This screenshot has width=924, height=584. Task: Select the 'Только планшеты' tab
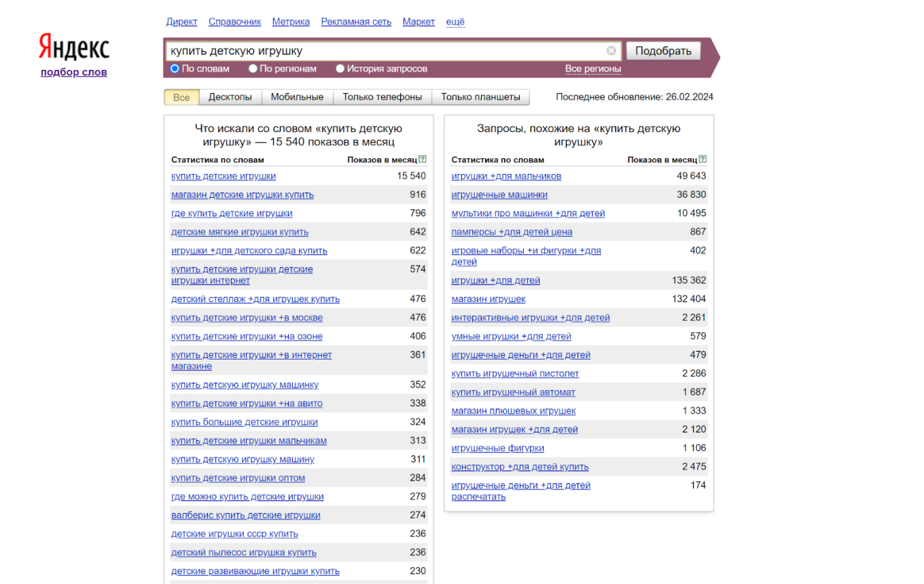pyautogui.click(x=480, y=97)
